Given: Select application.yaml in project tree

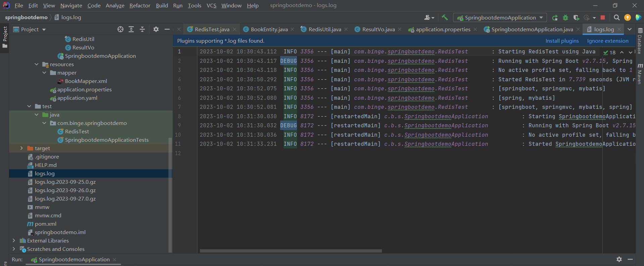Looking at the screenshot, I should pos(77,98).
